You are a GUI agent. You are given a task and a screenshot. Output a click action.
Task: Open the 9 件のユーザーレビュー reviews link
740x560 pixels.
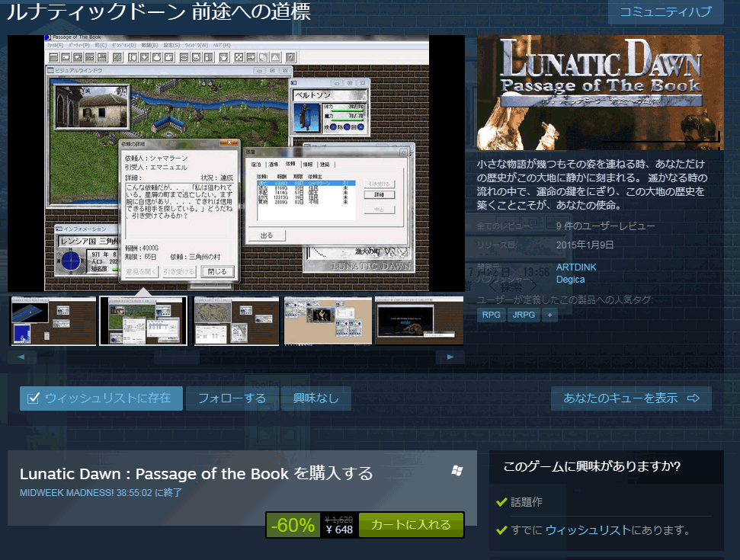coord(606,226)
